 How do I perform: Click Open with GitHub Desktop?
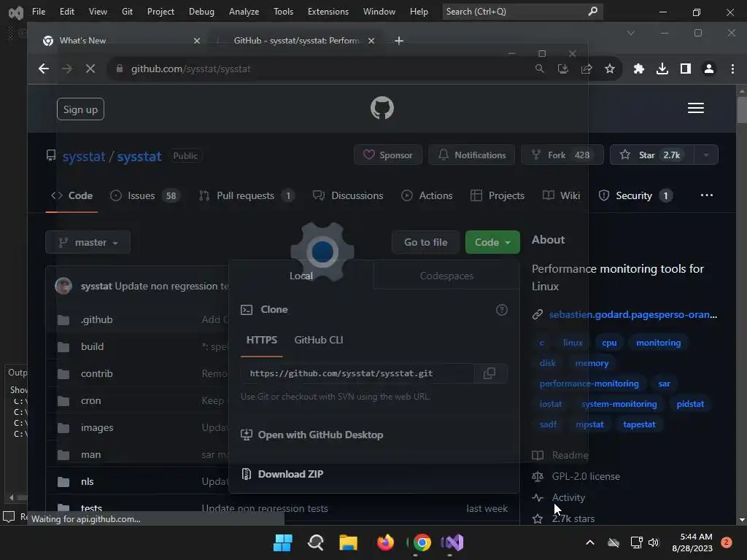[x=320, y=435]
